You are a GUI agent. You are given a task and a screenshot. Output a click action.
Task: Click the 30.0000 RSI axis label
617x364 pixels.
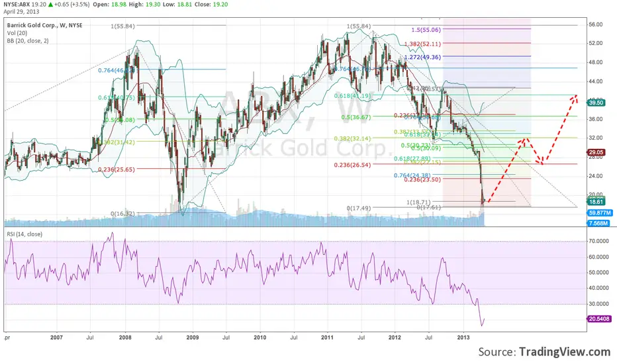pos(599,304)
